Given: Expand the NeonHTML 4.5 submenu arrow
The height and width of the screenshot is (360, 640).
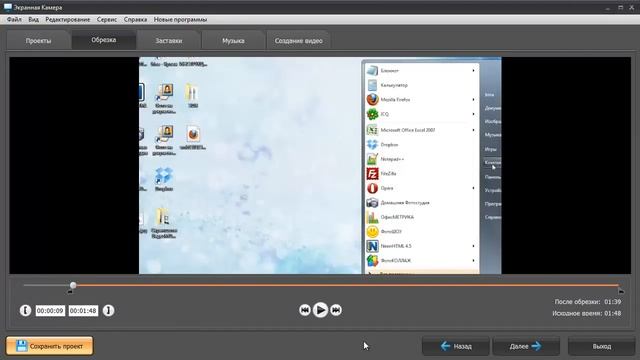Looking at the screenshot, I should coord(473,246).
